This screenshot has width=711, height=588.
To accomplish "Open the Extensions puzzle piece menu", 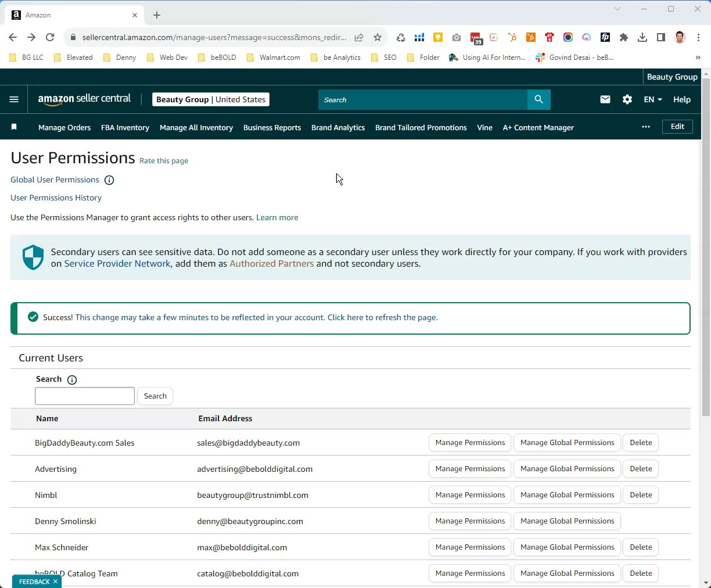I will click(624, 37).
